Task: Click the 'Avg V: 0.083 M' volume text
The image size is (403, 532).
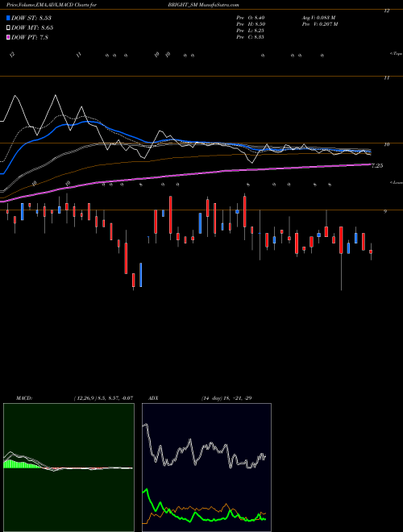Action: 318,18
